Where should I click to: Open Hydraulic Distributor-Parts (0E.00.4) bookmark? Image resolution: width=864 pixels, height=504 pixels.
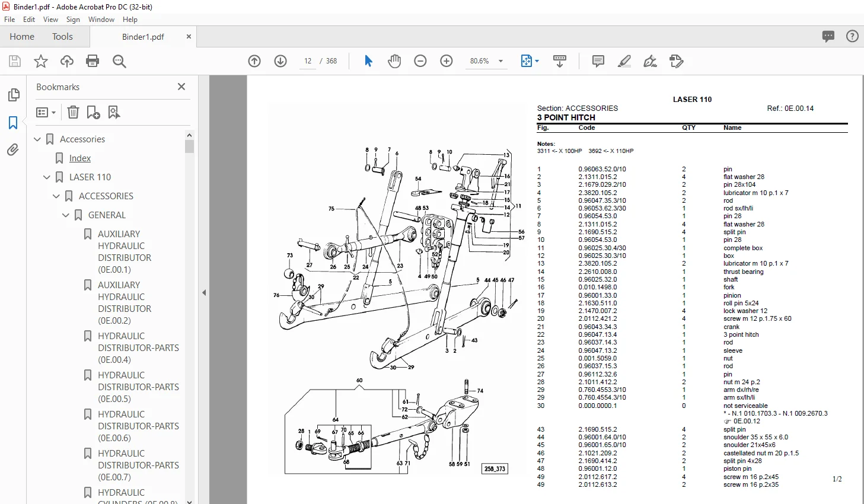click(138, 348)
